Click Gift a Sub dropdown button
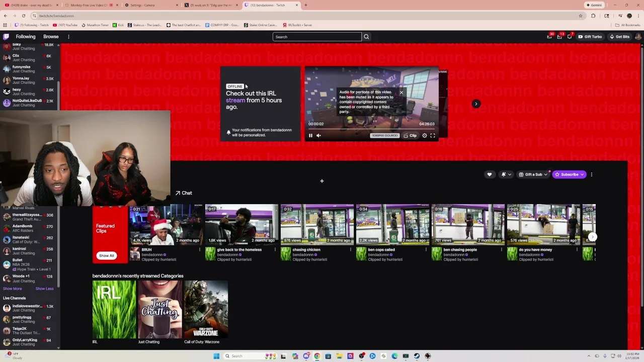The height and width of the screenshot is (362, 644). [533, 174]
